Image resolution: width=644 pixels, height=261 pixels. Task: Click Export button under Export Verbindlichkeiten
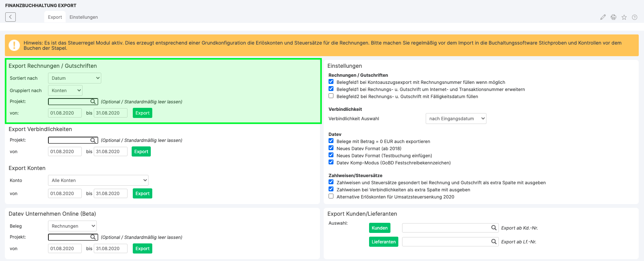point(141,152)
